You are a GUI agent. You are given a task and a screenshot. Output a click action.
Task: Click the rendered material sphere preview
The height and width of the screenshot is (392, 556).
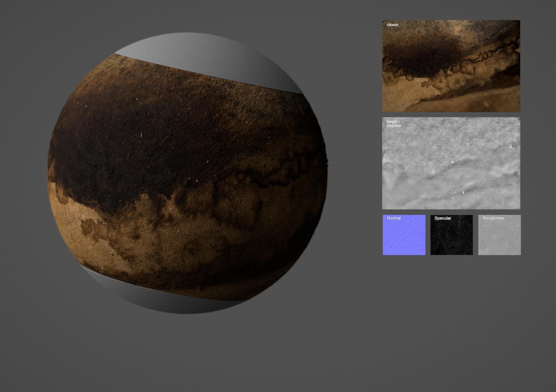(188, 173)
